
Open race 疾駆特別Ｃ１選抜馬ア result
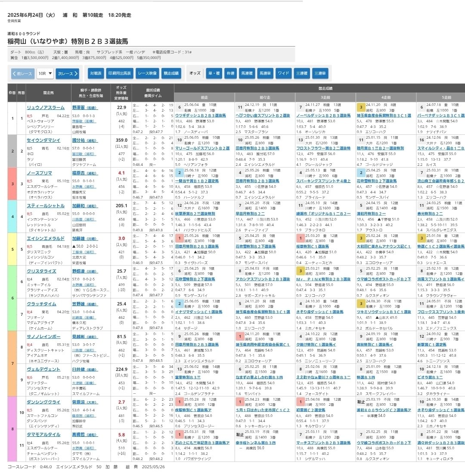[x=193, y=410]
